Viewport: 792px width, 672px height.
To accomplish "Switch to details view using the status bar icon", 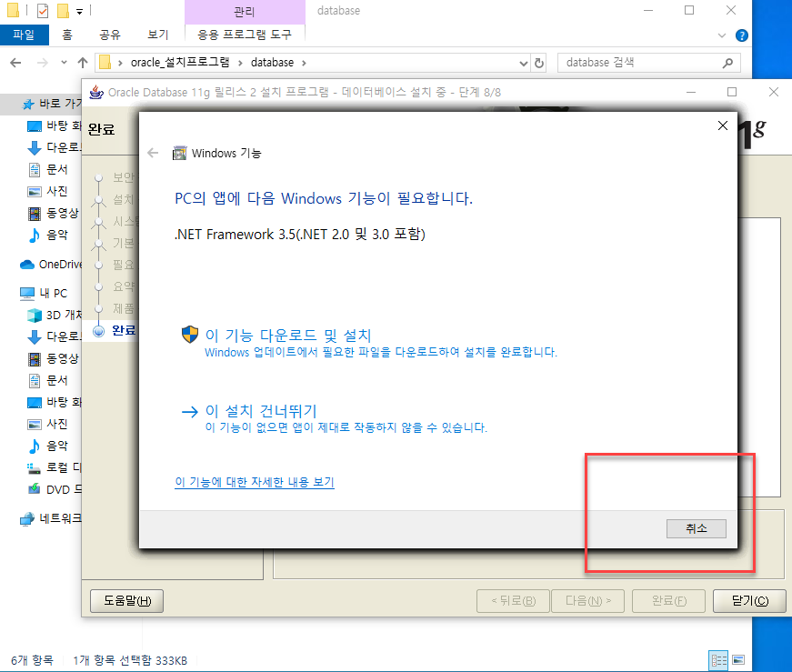I will 718,660.
